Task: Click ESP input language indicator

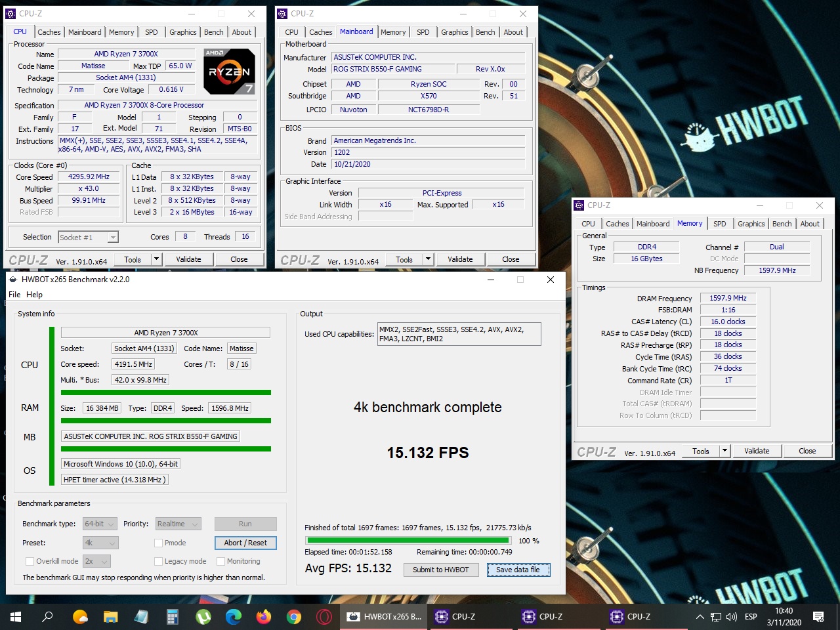Action: coord(751,617)
